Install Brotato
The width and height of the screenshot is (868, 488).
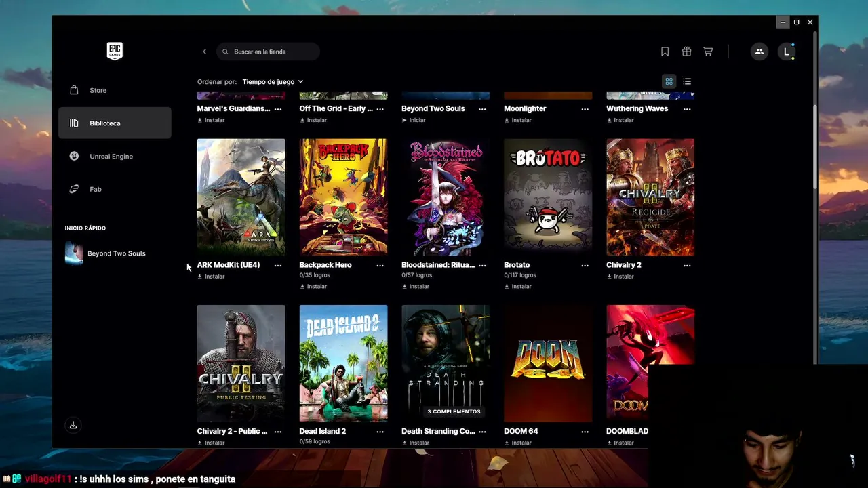click(x=518, y=286)
